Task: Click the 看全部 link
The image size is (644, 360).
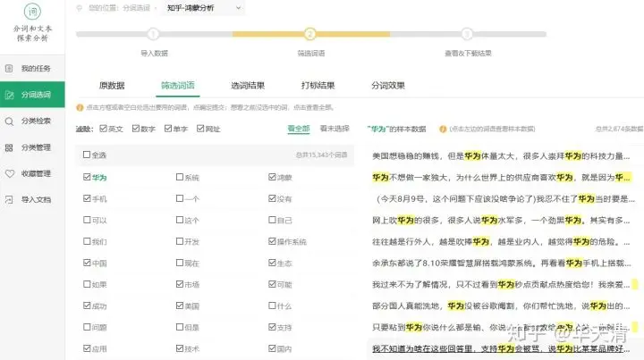Action: 299,129
